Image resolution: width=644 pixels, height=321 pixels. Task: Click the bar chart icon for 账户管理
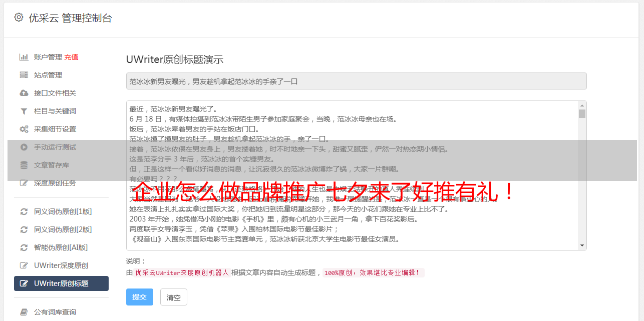(x=24, y=57)
